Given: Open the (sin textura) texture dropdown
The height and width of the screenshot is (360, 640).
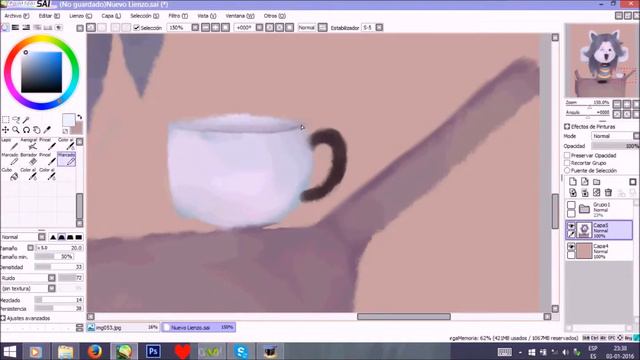Looking at the screenshot, I should tap(52, 288).
